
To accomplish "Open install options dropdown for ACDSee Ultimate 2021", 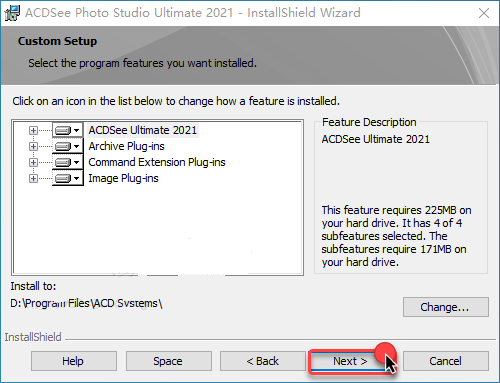I will pos(77,130).
